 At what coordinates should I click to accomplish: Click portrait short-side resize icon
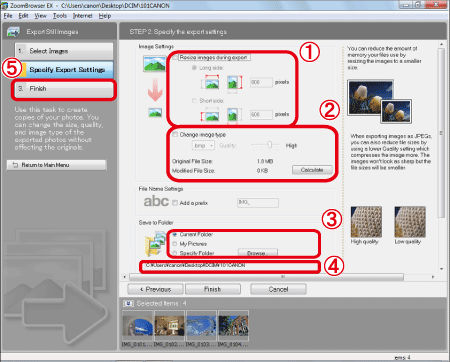pyautogui.click(x=232, y=115)
